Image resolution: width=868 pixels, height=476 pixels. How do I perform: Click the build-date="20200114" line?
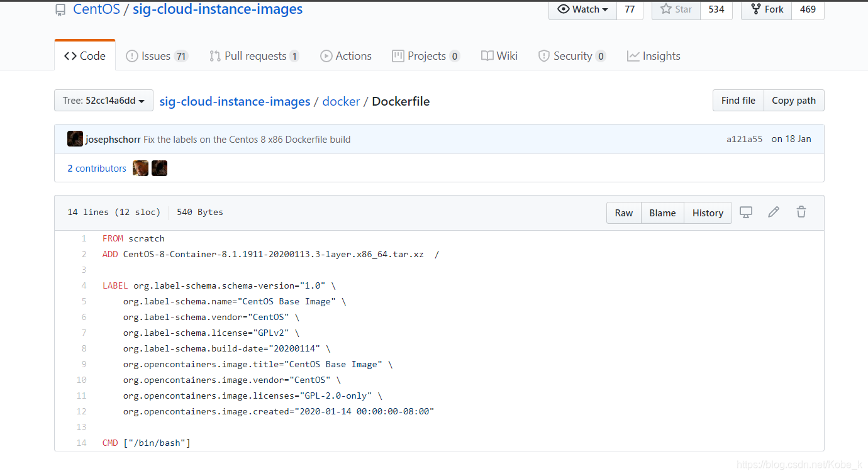click(226, 349)
